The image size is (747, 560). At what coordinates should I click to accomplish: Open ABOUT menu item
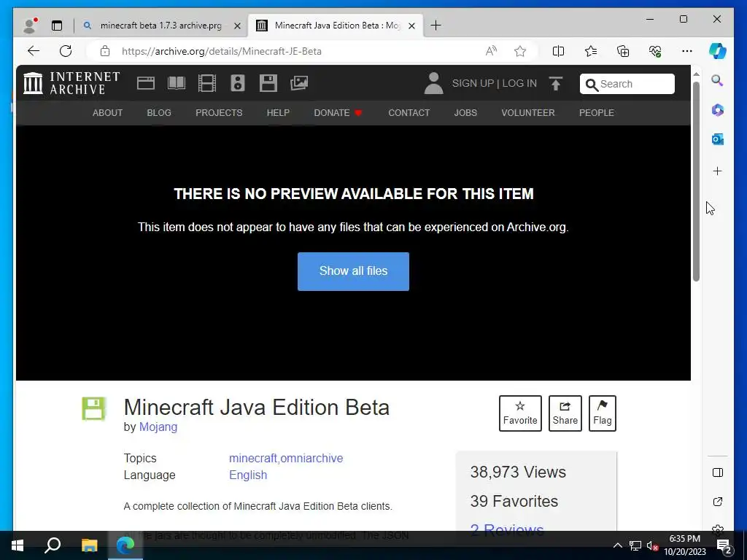(x=108, y=113)
